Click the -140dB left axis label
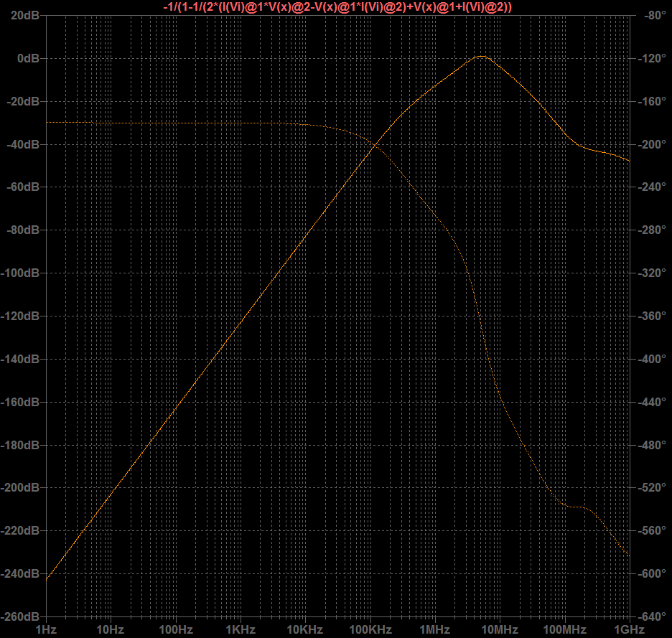This screenshot has width=672, height=638. click(19, 359)
